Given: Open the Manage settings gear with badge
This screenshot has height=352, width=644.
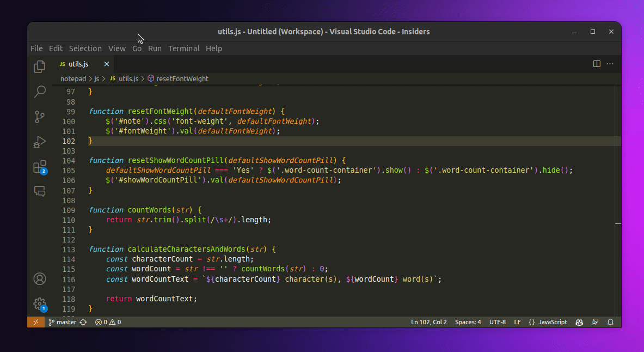Looking at the screenshot, I should coord(39,304).
